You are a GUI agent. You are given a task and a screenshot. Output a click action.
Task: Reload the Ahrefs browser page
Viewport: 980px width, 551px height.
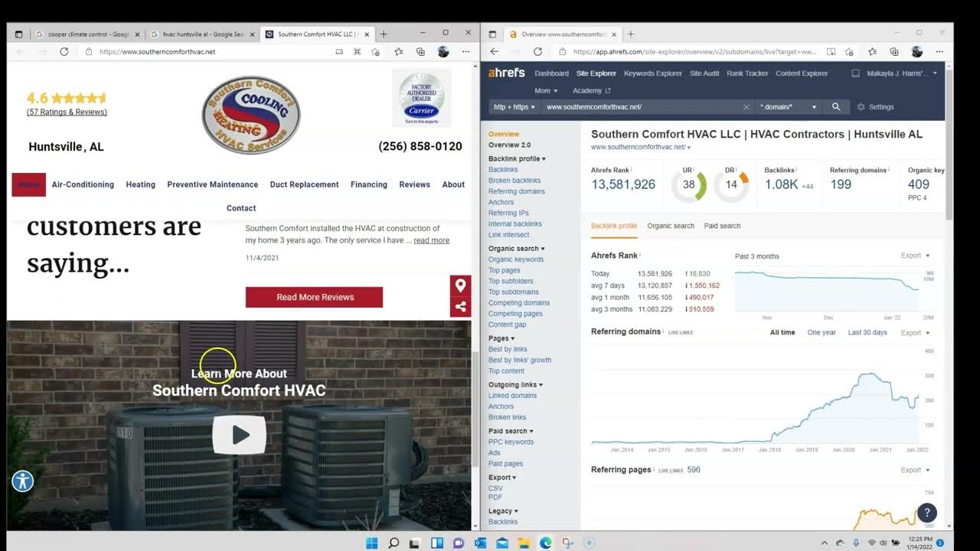(x=537, y=51)
